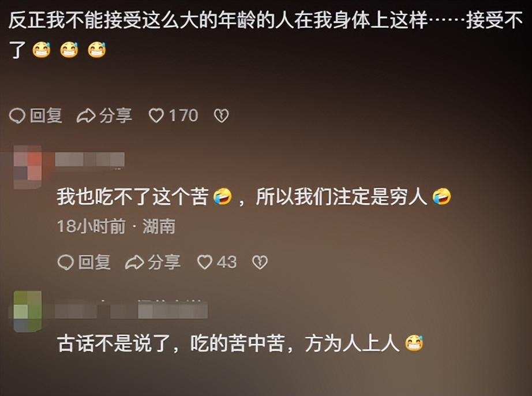Select the 分享 label under the top comment
This screenshot has width=532, height=396.
[116, 115]
